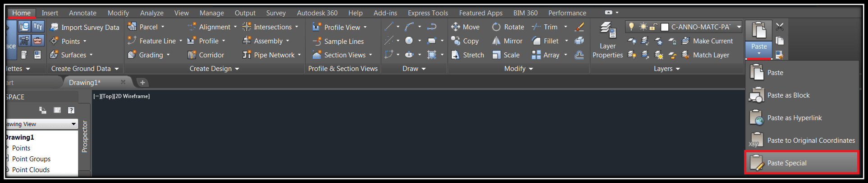Screen dimensions: 868x183
Task: Choose Paste from the paste menu
Action: tap(802, 72)
